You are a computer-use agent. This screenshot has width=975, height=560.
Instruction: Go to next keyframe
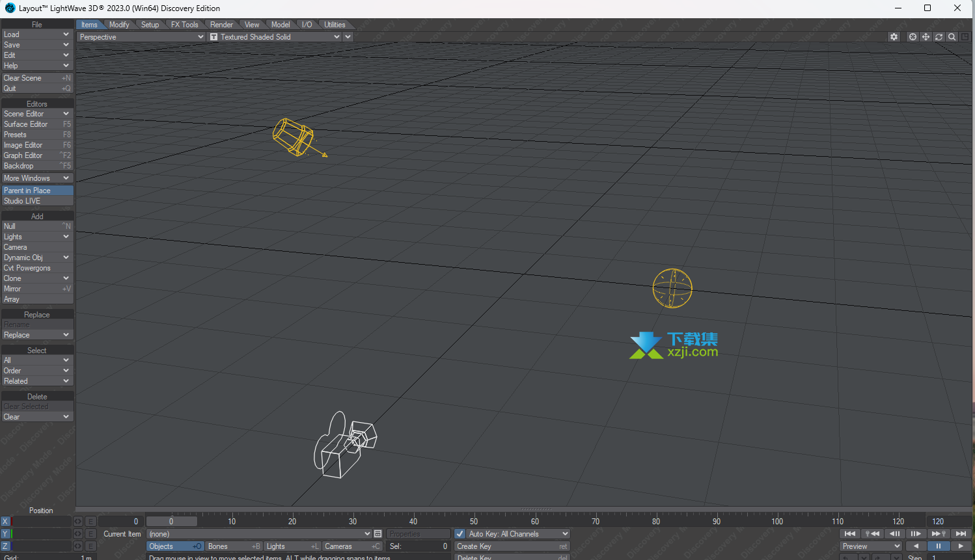tap(939, 534)
